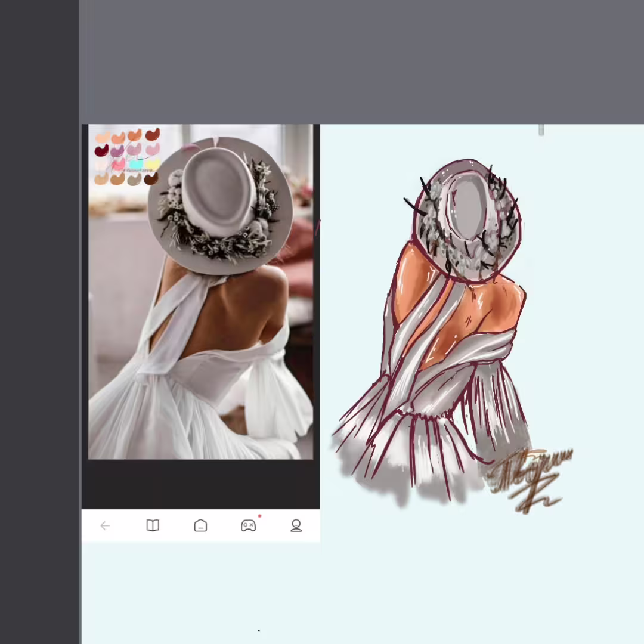This screenshot has height=644, width=644.
Task: Pick the caramel tan swatch second on the bottom row
Action: coord(117,179)
